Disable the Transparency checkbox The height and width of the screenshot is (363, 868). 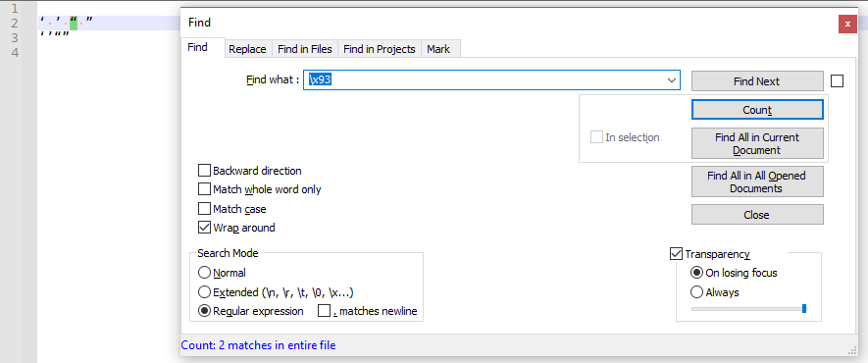coord(676,254)
